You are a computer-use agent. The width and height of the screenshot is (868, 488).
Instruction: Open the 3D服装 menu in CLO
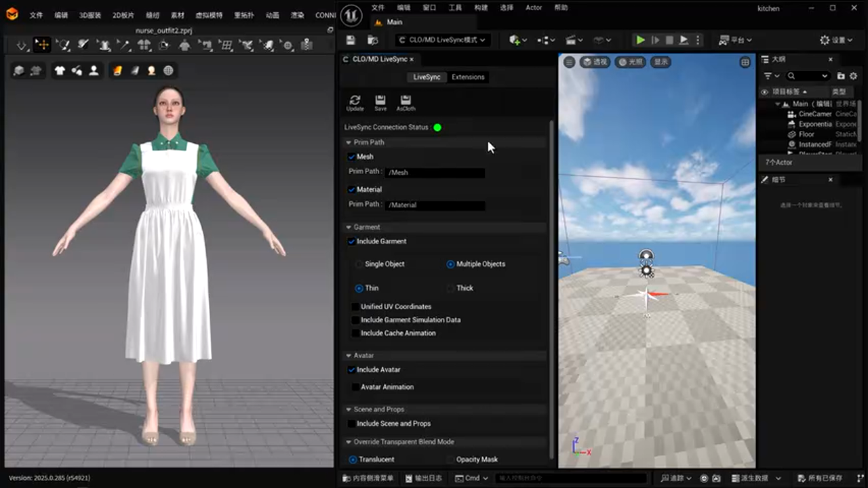click(90, 15)
